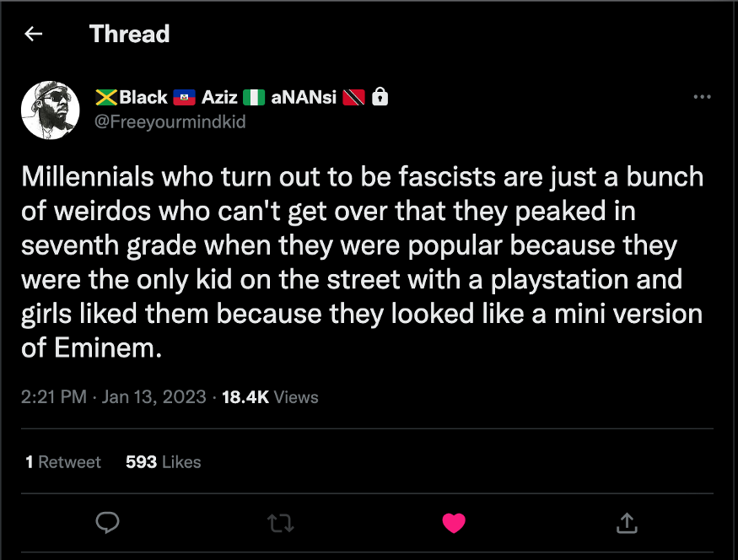Screen dimensions: 738x560
Task: Unlike the tweet via the pink heart
Action: (x=454, y=523)
